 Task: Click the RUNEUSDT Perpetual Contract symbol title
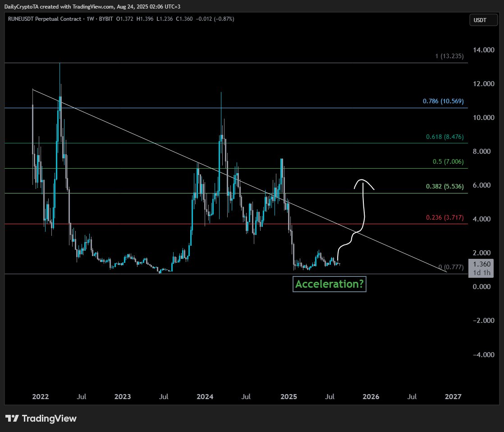(x=45, y=19)
